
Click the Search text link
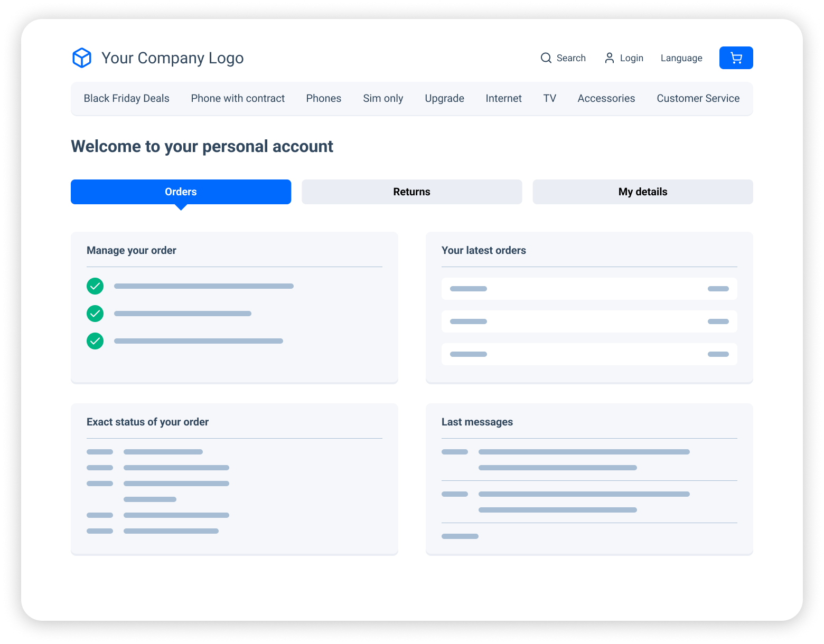point(571,58)
